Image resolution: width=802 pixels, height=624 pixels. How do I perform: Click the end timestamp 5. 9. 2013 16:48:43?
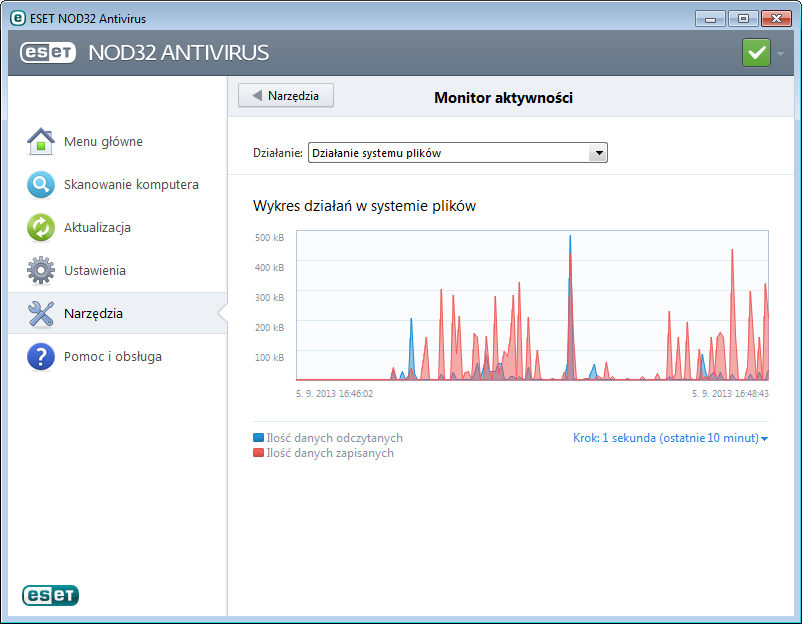pyautogui.click(x=730, y=394)
